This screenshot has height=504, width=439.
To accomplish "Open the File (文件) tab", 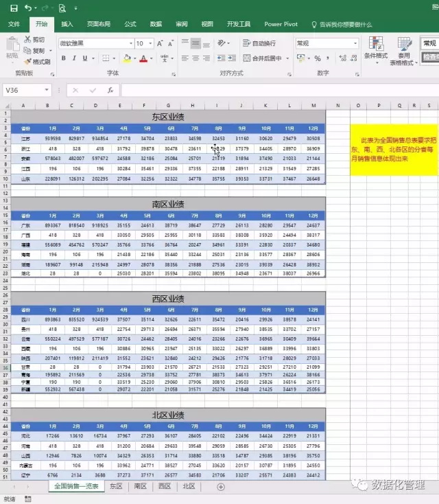I will coord(14,24).
